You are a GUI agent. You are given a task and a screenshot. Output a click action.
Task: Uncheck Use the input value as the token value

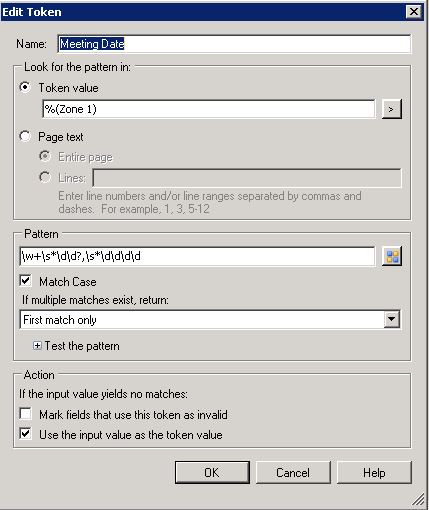point(26,434)
